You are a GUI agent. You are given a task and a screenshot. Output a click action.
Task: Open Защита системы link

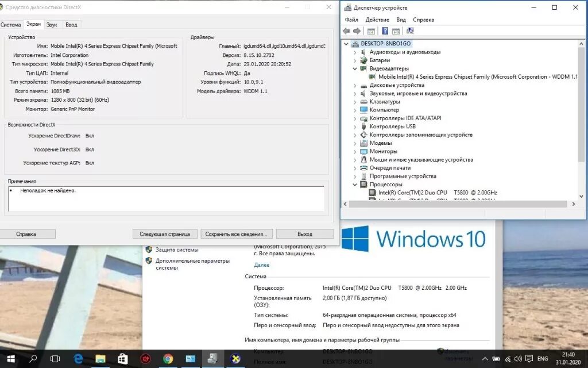point(177,250)
